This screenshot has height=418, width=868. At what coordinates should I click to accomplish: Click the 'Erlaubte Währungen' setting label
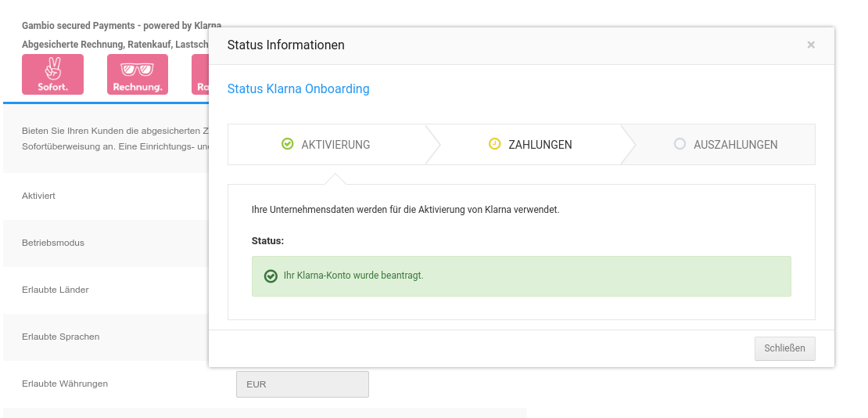pos(65,384)
